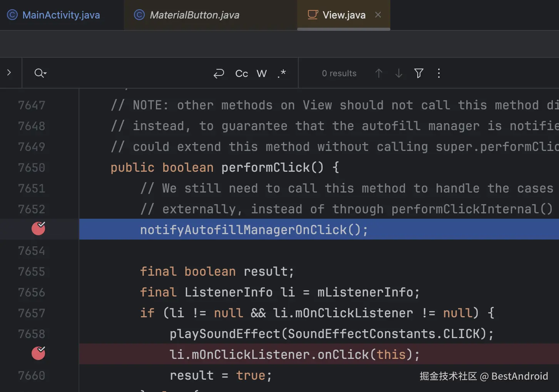This screenshot has height=392, width=559.
Task: Click line number 7660 in gutter
Action: tap(32, 375)
